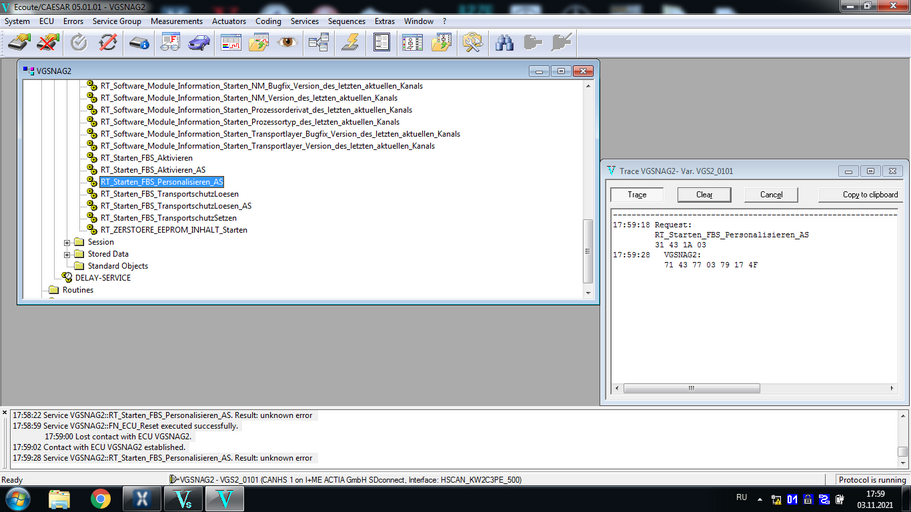The height and width of the screenshot is (512, 911).
Task: Click the crossed-out refresh arrows toolbar icon
Action: (x=108, y=43)
